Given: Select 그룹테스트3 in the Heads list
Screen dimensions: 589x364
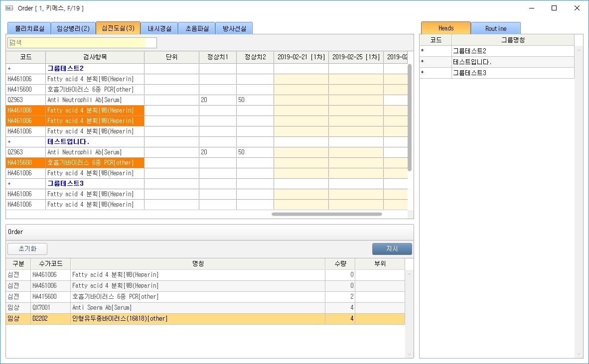Looking at the screenshot, I should pos(512,73).
